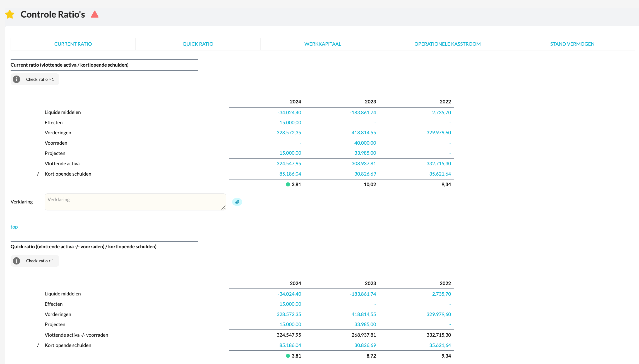Open the 2023 Current ratio Vorderingen amount 418.814,55
This screenshot has height=364, width=639.
364,133
